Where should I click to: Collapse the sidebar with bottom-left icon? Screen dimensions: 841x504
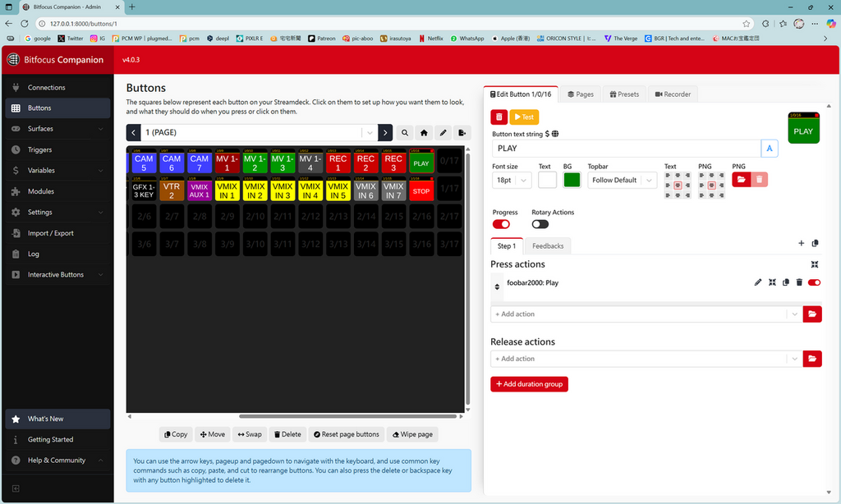click(16, 488)
